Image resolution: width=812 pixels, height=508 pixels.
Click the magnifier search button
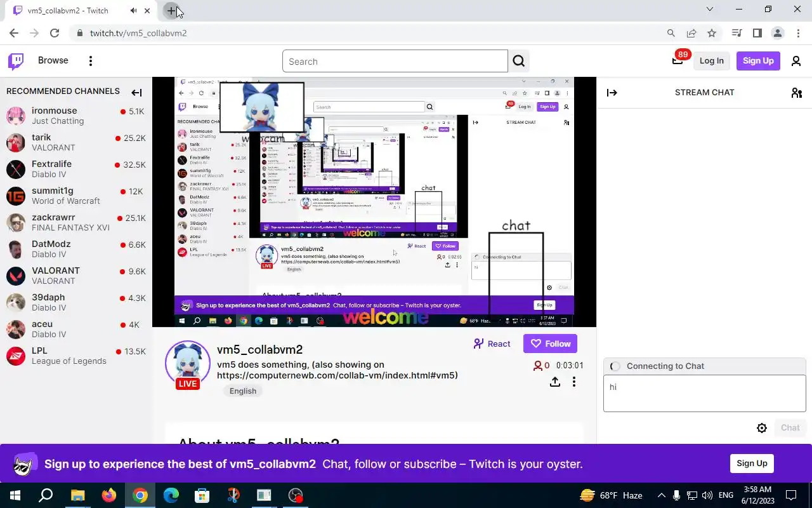(x=519, y=62)
